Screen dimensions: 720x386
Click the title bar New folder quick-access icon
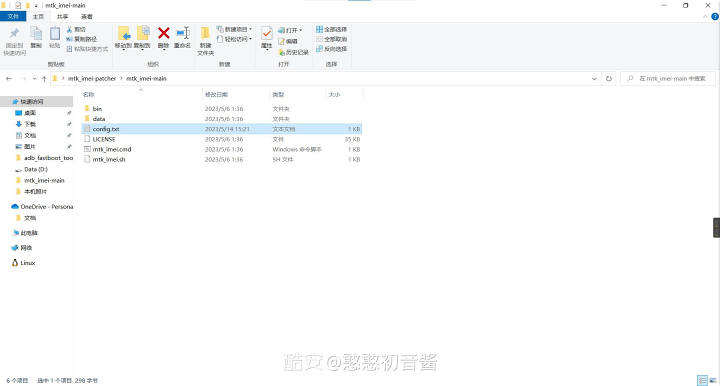[28, 5]
